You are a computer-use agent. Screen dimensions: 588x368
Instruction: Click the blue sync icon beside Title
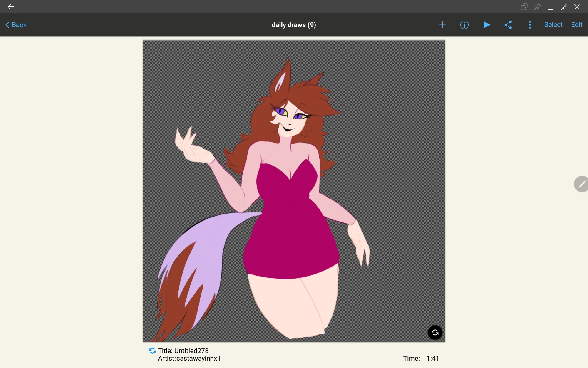coord(152,351)
